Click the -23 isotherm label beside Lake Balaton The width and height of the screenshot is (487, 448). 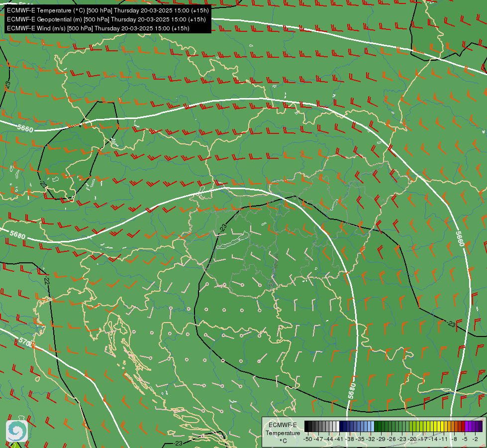point(223,228)
